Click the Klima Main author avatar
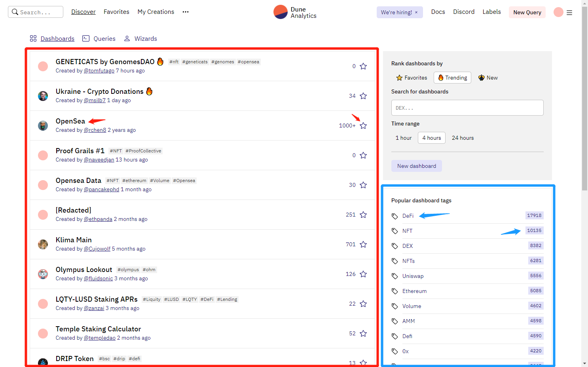The height and width of the screenshot is (367, 588). click(x=43, y=244)
